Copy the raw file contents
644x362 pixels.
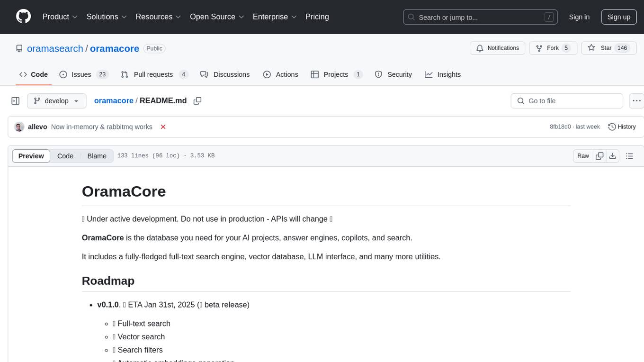tap(599, 156)
